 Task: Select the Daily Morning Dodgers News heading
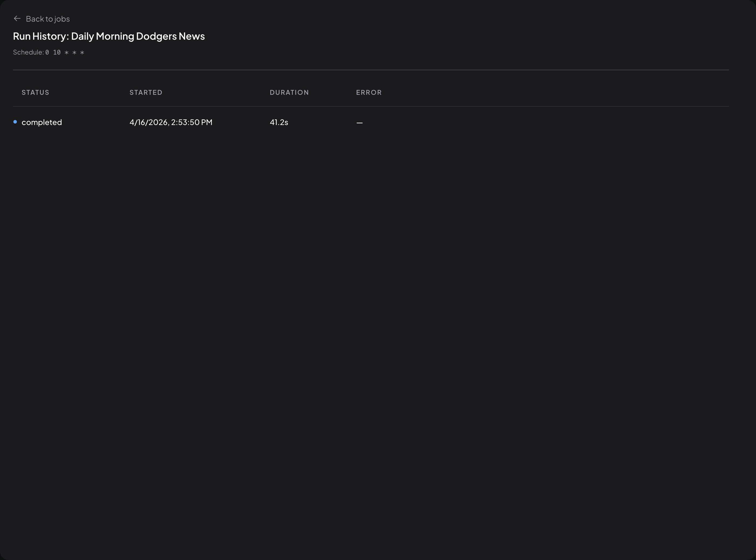coord(138,36)
